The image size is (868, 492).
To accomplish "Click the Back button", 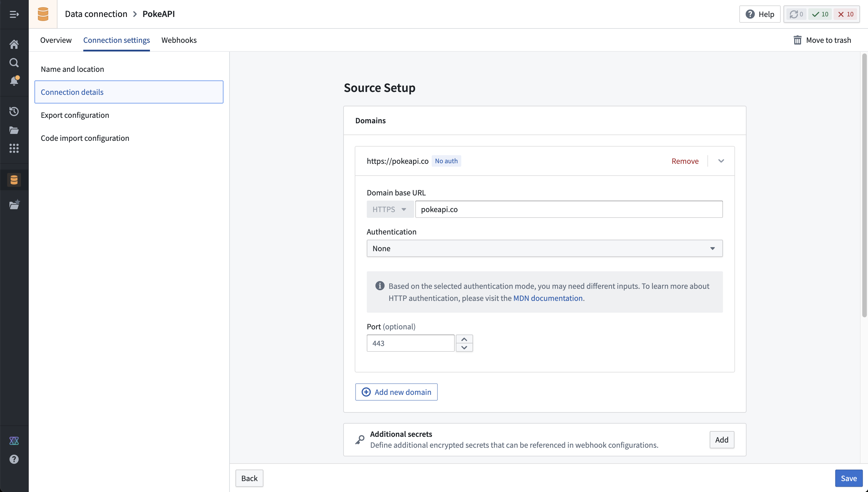I will 249,478.
